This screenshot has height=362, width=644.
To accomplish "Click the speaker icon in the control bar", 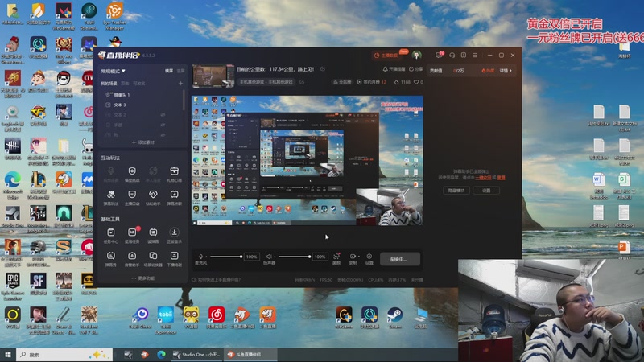I will point(269,257).
